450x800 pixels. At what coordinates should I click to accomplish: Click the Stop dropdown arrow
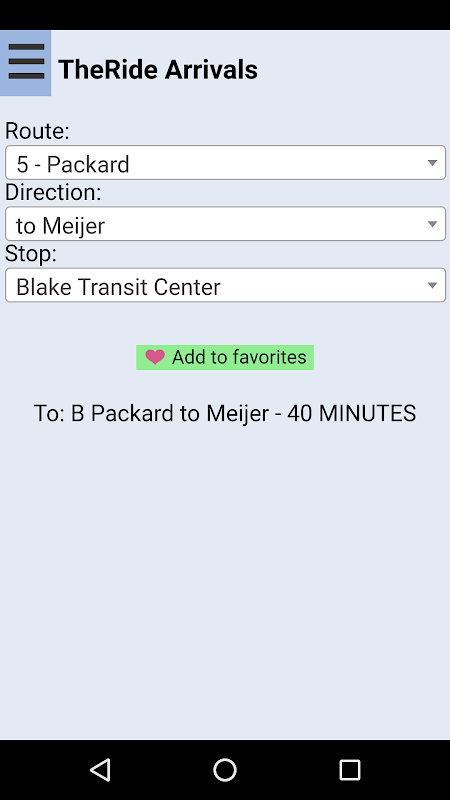[432, 285]
